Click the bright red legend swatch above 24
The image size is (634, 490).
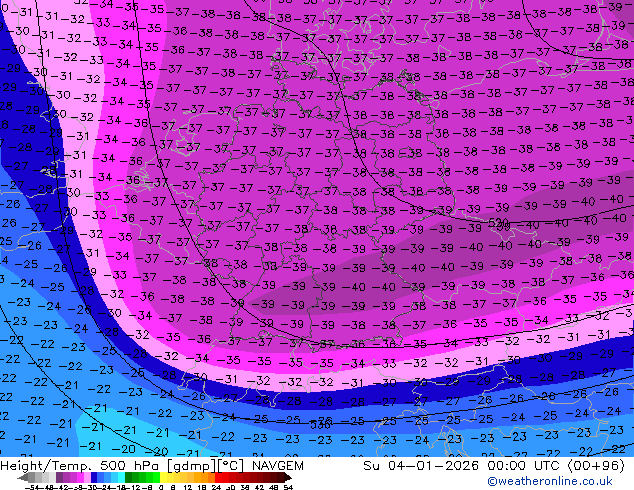coord(218,478)
